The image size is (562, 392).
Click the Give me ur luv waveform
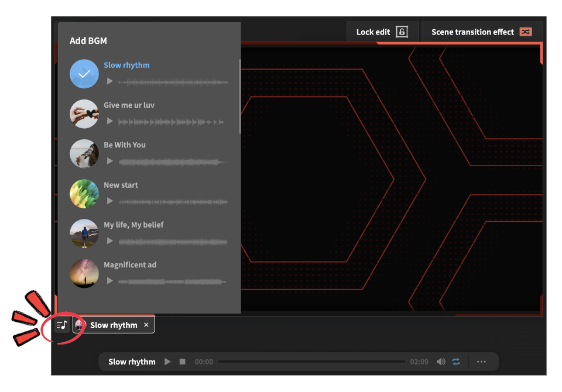click(172, 122)
